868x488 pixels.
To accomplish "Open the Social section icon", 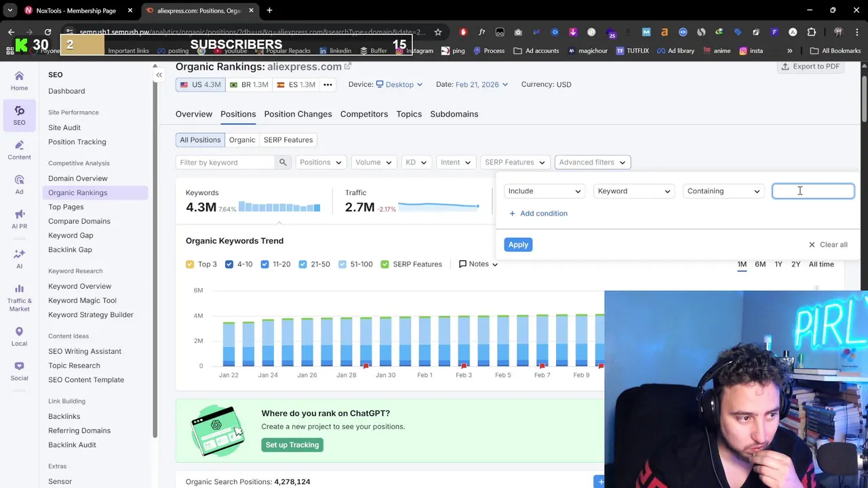I will pos(19,371).
